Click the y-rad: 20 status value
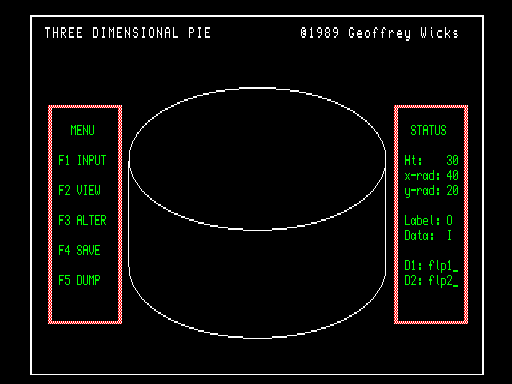Viewport: 512px width, 384px height. [x=431, y=191]
